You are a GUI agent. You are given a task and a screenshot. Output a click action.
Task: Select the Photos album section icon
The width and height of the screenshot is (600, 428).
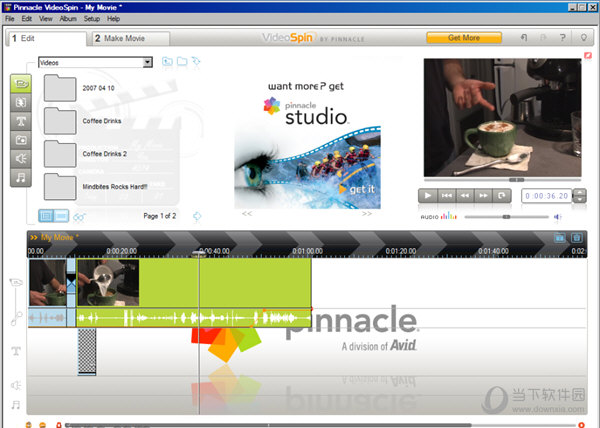click(x=21, y=140)
